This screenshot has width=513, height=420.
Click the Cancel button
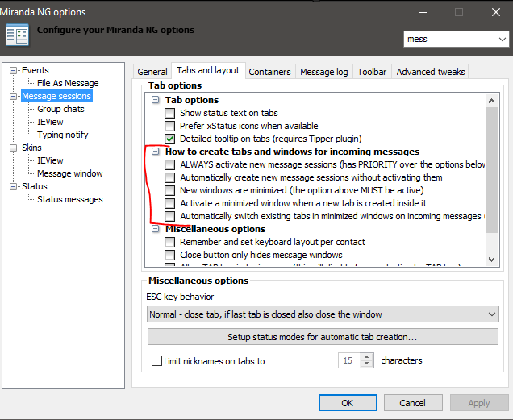click(x=413, y=402)
